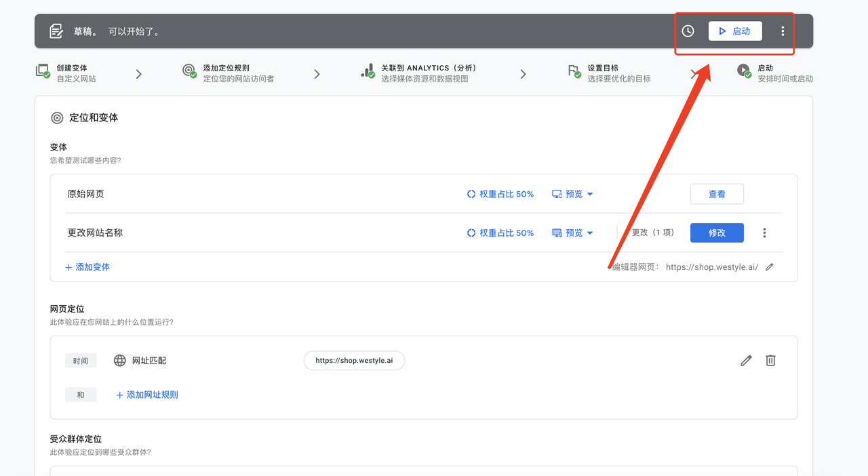Click the 定位和变体 target icon
Viewport: 868px width, 476px height.
click(x=57, y=118)
